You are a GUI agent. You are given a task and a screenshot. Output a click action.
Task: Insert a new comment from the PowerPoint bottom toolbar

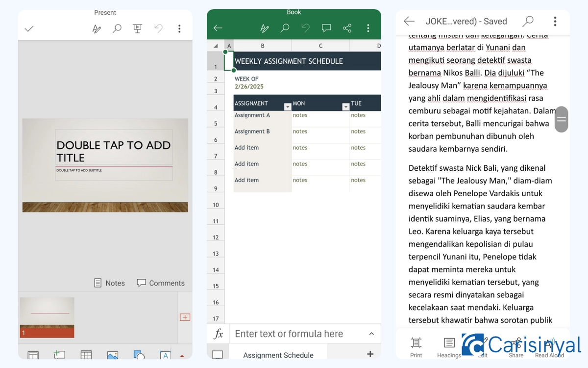point(60,355)
